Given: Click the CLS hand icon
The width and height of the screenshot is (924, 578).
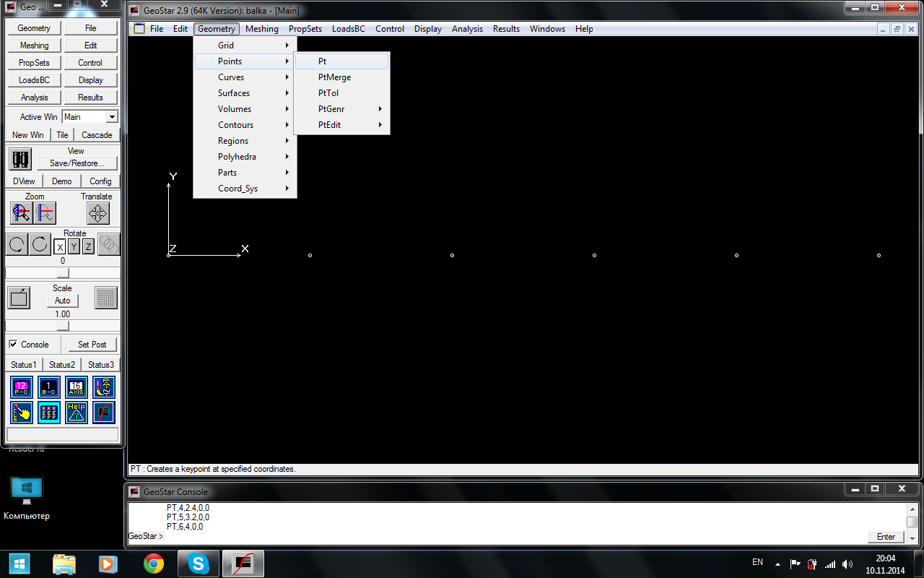Looking at the screenshot, I should (22, 413).
